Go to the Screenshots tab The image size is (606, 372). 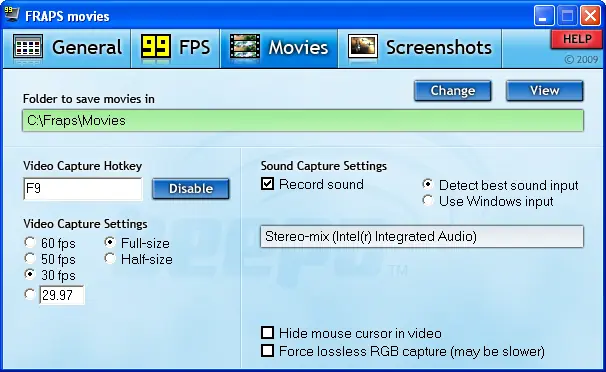[420, 48]
